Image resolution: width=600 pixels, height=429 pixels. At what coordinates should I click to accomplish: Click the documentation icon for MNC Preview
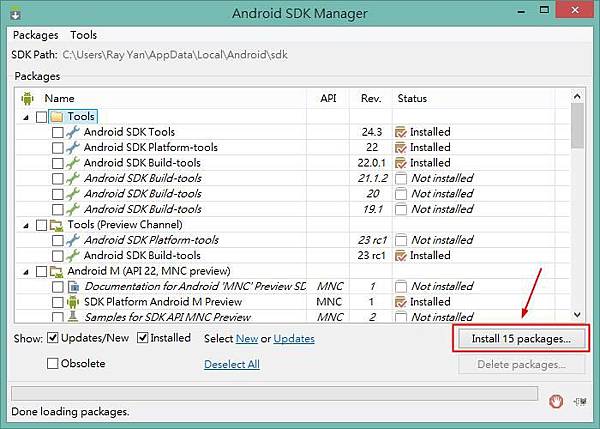pos(73,286)
